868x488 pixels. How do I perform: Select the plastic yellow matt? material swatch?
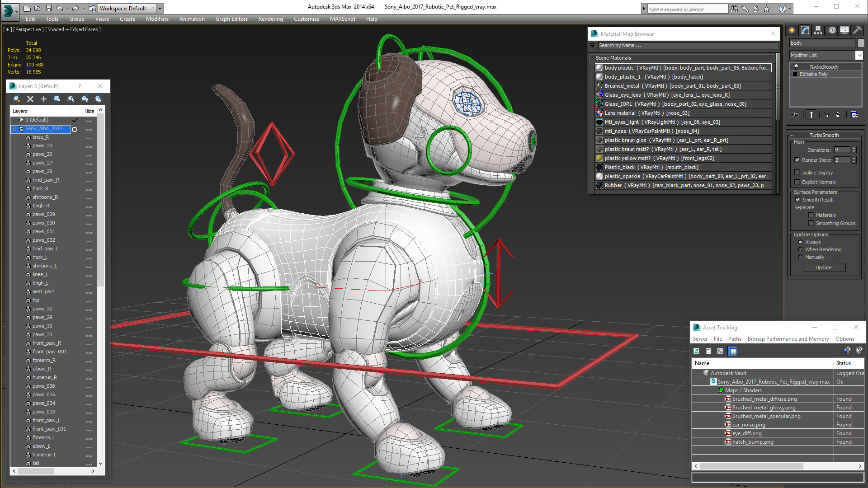[x=599, y=158]
